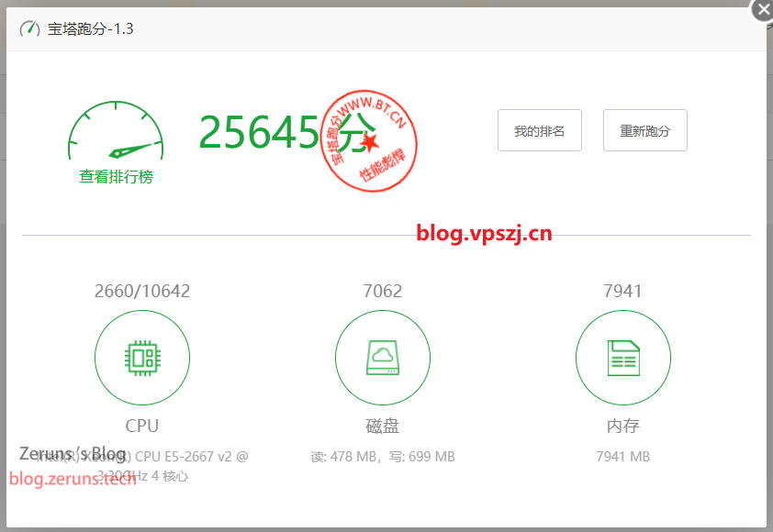
Task: Close the benchmark dialog with X
Action: pyautogui.click(x=762, y=10)
